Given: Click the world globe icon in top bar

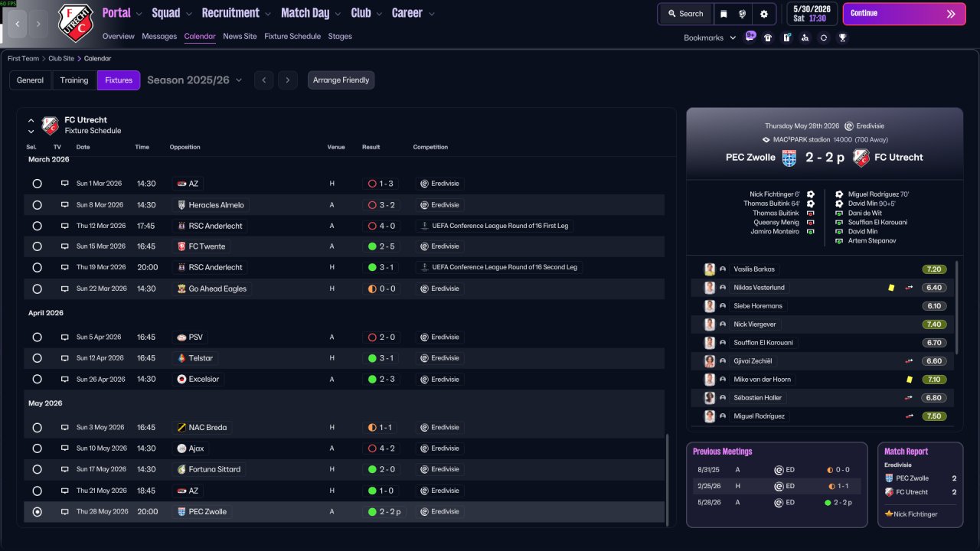Looking at the screenshot, I should click(743, 14).
